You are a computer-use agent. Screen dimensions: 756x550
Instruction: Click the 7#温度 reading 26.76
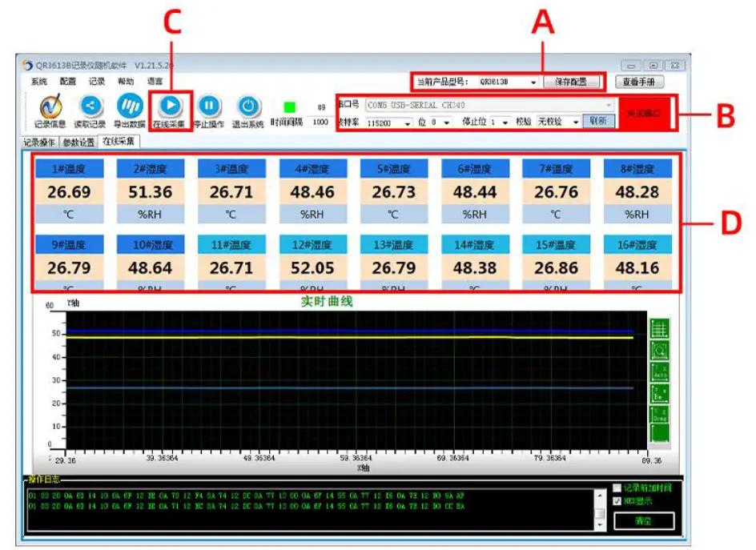pyautogui.click(x=556, y=192)
